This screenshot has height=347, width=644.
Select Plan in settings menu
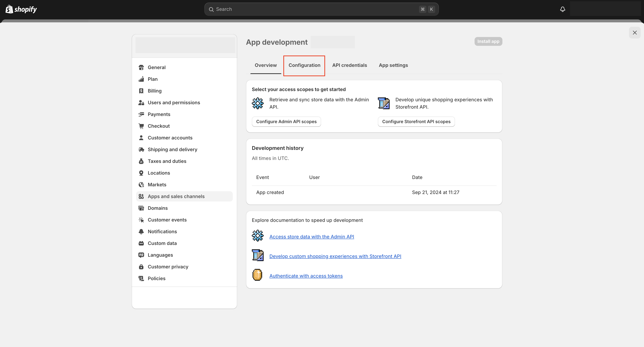(x=184, y=79)
